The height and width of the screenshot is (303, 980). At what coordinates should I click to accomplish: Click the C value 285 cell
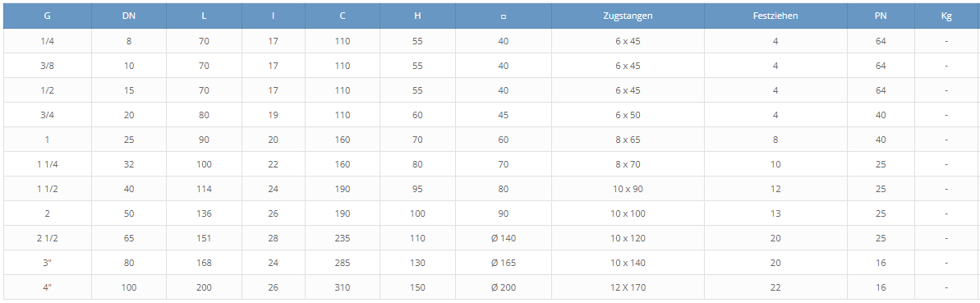(343, 263)
